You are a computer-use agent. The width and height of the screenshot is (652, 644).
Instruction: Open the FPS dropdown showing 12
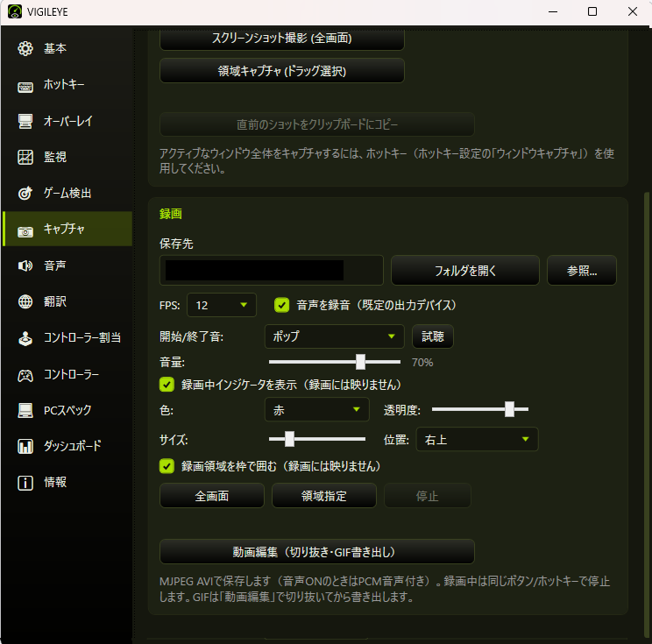pyautogui.click(x=222, y=305)
